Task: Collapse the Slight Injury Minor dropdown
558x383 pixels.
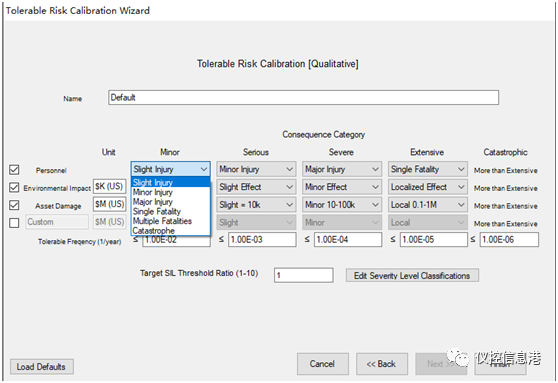Action: click(170, 169)
